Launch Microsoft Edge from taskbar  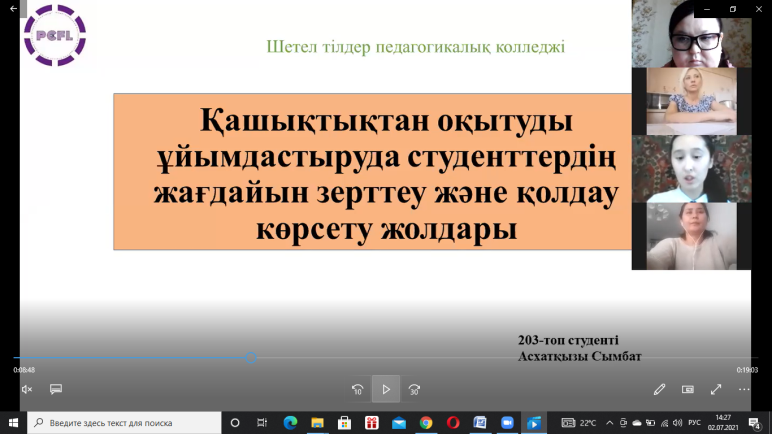(x=290, y=422)
